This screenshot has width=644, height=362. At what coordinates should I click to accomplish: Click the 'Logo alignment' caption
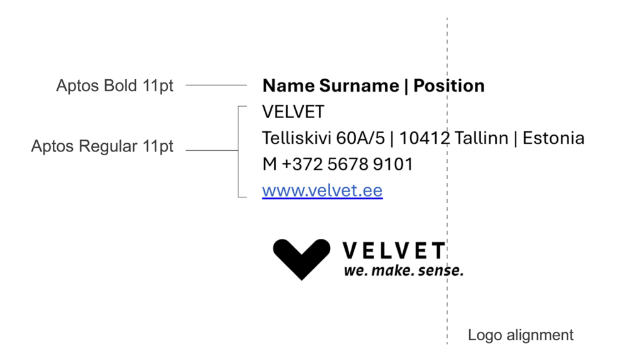pos(520,335)
